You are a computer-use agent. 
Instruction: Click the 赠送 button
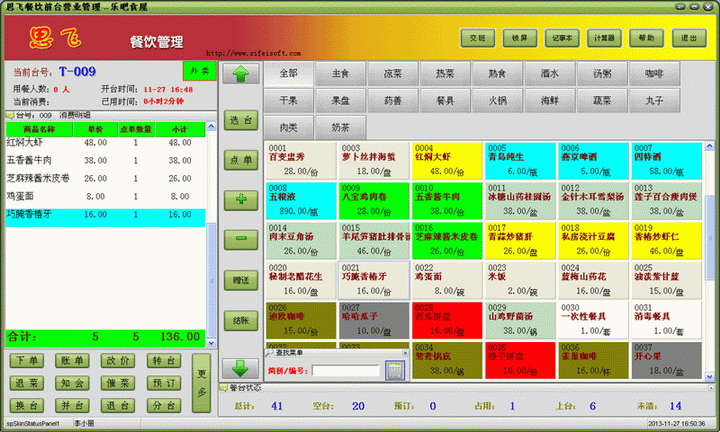[x=241, y=280]
